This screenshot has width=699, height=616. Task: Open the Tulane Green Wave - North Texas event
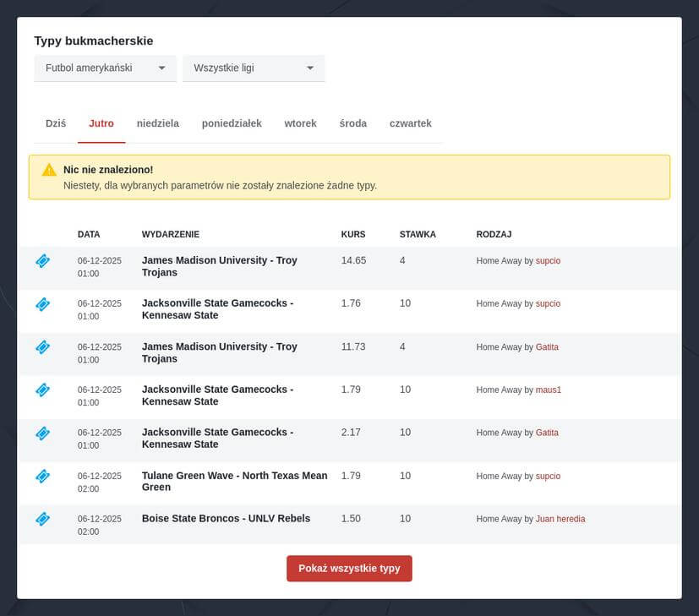234,482
